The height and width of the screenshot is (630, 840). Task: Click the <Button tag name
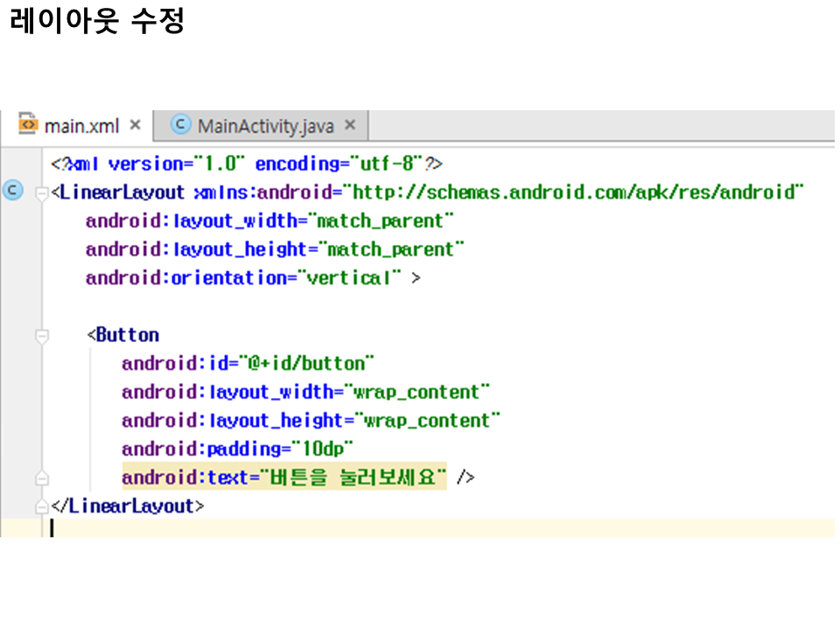[x=127, y=335]
